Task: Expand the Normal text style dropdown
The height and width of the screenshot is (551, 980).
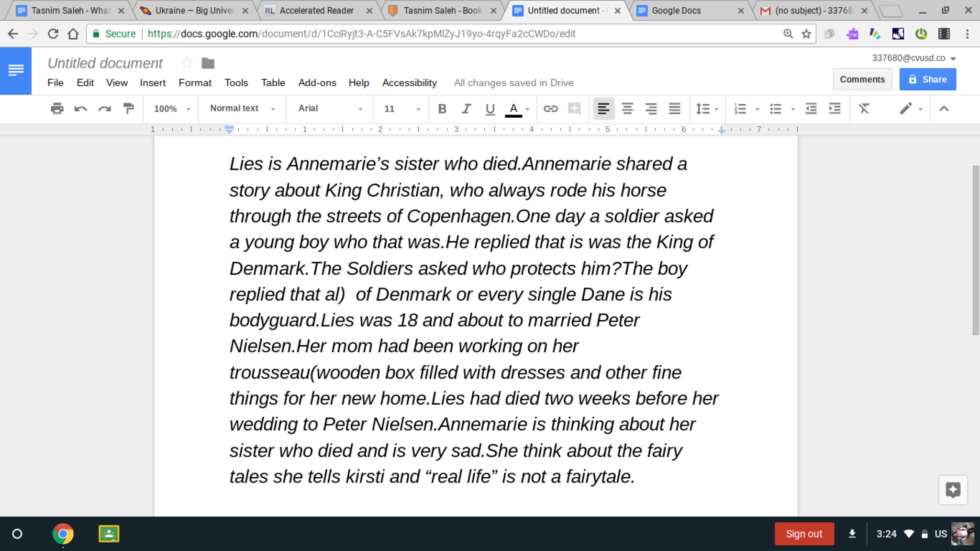Action: [242, 109]
